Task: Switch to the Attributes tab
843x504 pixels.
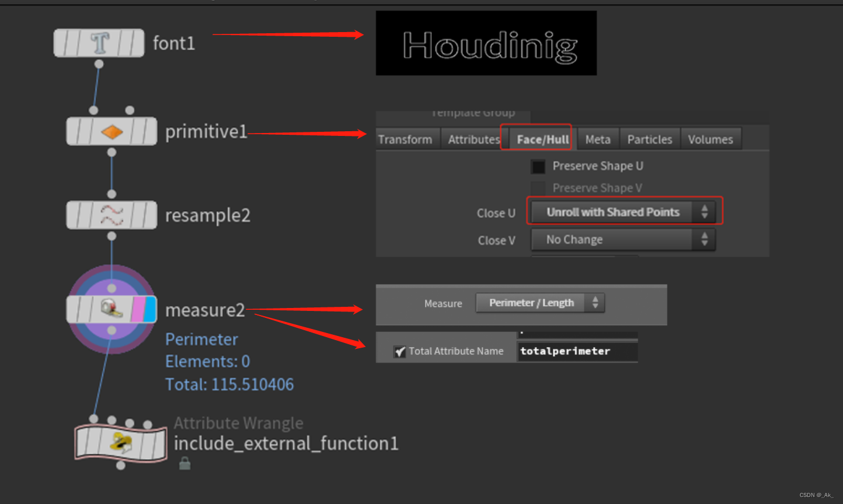Action: [x=473, y=139]
